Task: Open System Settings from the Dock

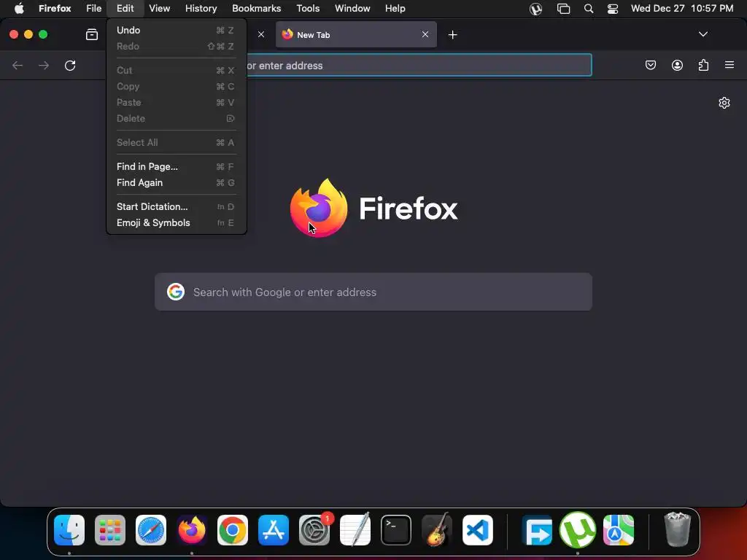Action: [x=314, y=530]
